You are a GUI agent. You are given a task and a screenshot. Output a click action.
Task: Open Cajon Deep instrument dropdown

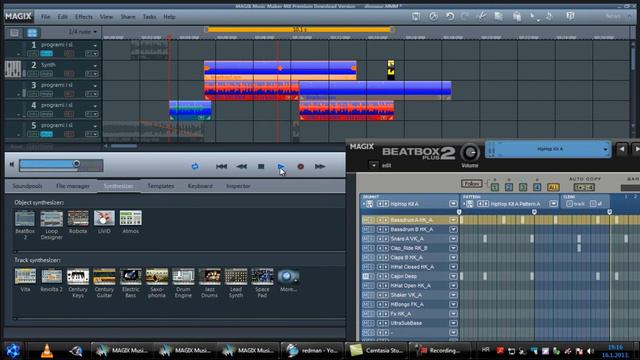point(453,276)
